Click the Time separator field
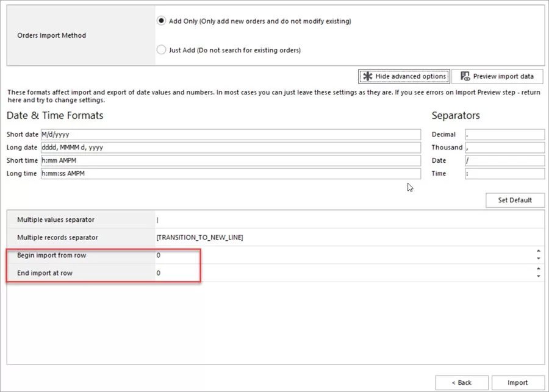549x392 pixels. click(x=506, y=173)
